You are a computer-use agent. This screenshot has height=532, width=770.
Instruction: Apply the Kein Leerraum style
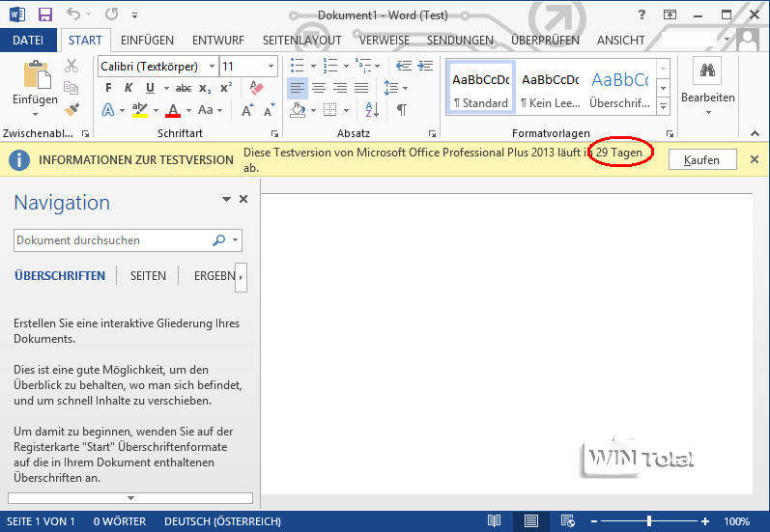pos(551,88)
